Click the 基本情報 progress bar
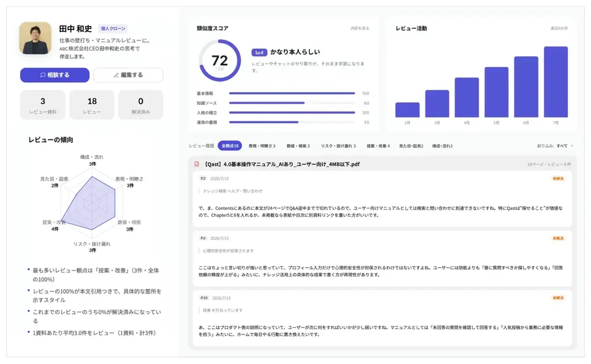The image size is (591, 364). (x=292, y=93)
